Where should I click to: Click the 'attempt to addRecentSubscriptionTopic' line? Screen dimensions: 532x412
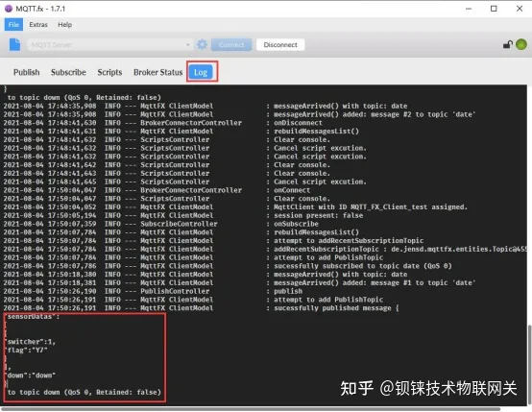pos(349,240)
